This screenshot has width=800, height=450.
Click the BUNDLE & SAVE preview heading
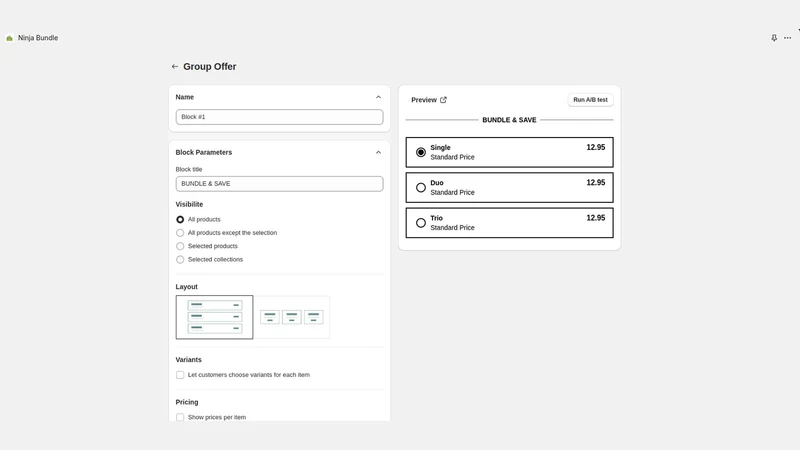click(x=509, y=120)
